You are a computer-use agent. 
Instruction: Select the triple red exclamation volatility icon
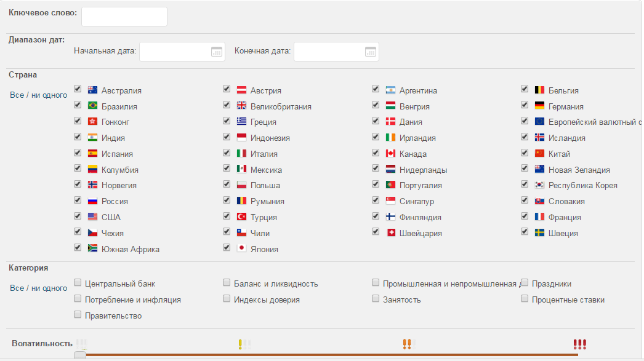pos(579,344)
